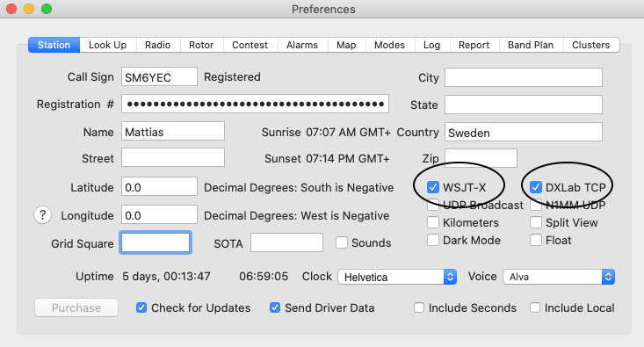Check the Kilometers option
The height and width of the screenshot is (347, 644).
pos(433,222)
